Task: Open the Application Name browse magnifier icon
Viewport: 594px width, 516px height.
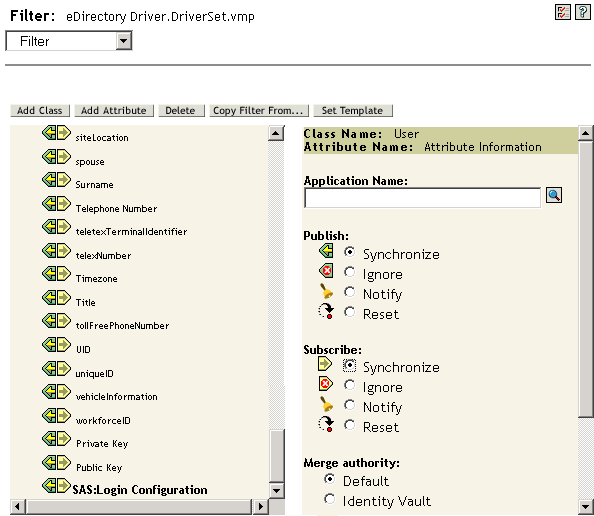Action: 554,195
